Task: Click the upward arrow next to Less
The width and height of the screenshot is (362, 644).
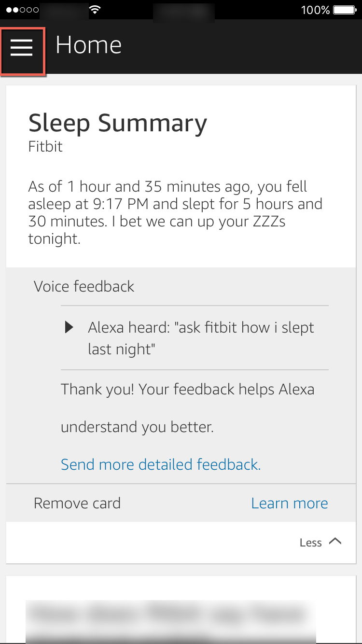Action: tap(336, 541)
